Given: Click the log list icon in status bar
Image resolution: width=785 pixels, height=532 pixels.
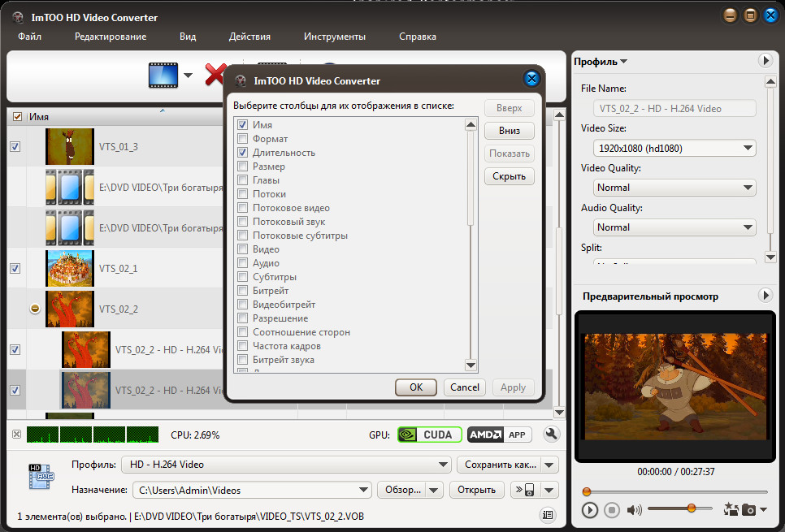Looking at the screenshot, I should click(x=548, y=514).
